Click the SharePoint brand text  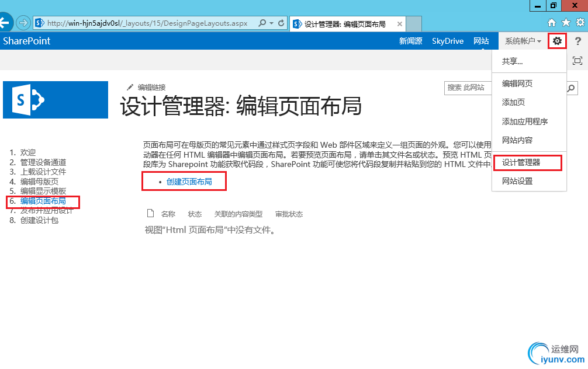(x=27, y=41)
